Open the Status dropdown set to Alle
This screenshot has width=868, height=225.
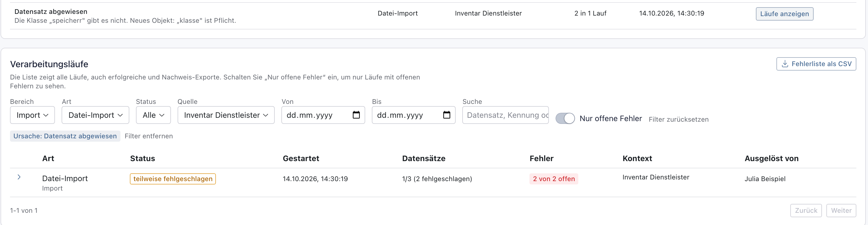tap(153, 115)
